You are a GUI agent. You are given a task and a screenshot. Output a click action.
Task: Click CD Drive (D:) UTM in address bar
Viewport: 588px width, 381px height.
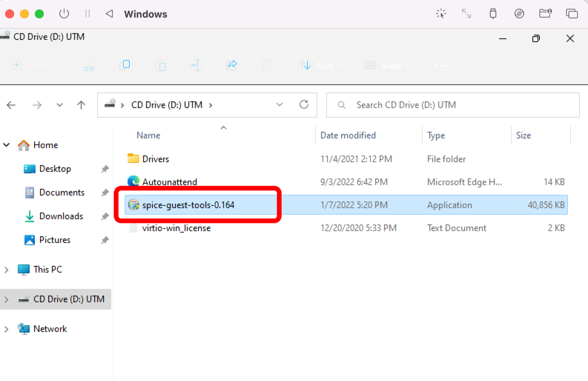tap(167, 105)
